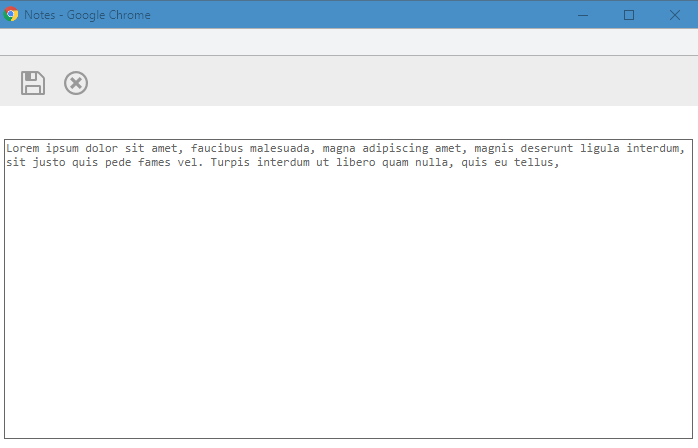The height and width of the screenshot is (448, 698).
Task: Set cursor in the word "deserunt"
Action: click(545, 148)
